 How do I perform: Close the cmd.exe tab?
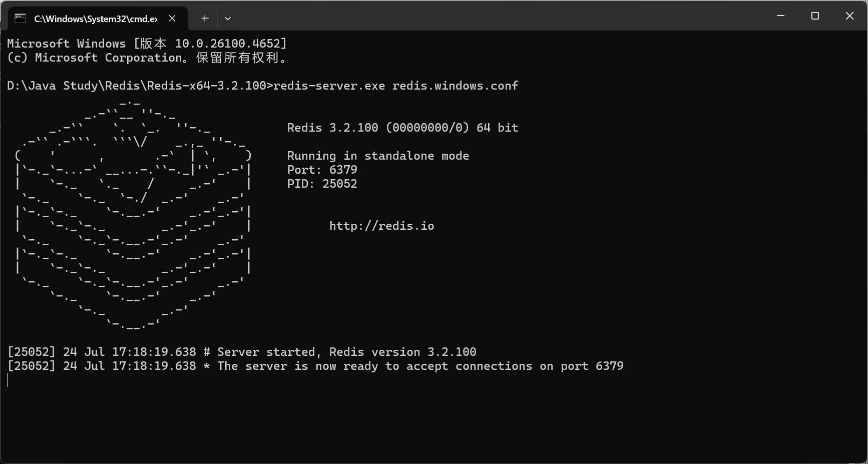point(172,19)
